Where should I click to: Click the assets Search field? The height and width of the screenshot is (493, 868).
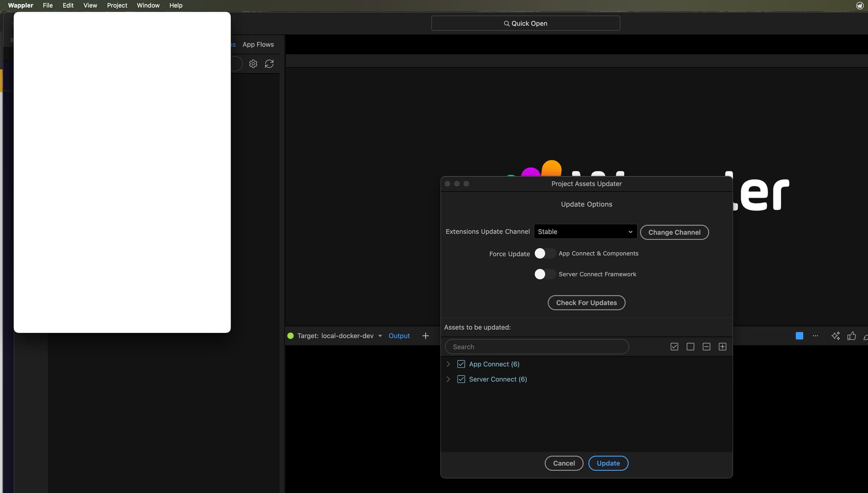(537, 346)
